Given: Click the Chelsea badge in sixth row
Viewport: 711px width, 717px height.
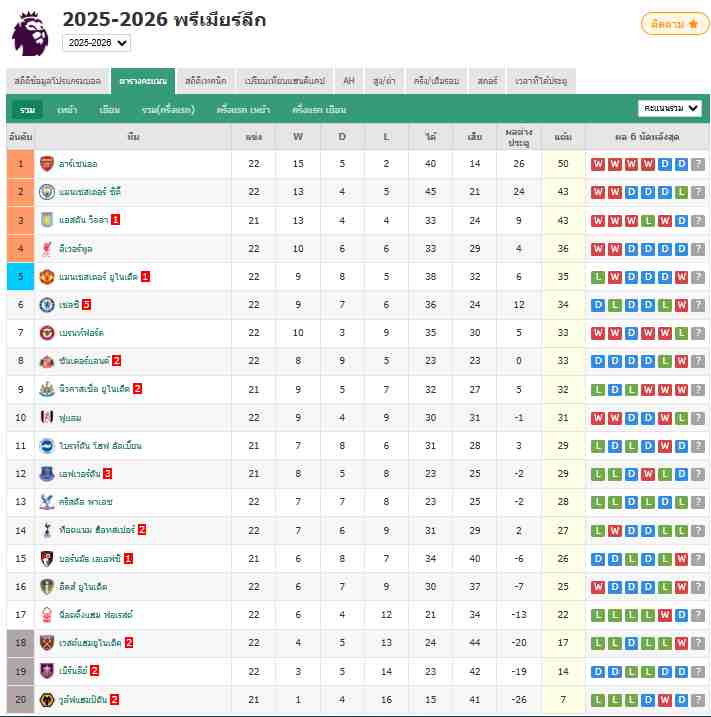Looking at the screenshot, I should pyautogui.click(x=47, y=304).
